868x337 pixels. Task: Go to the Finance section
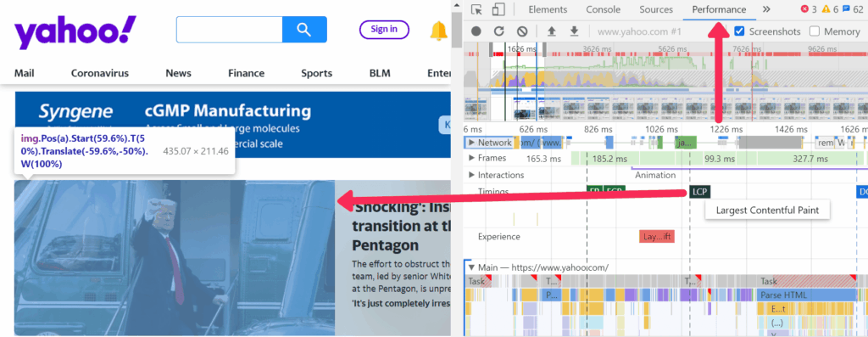(x=247, y=73)
